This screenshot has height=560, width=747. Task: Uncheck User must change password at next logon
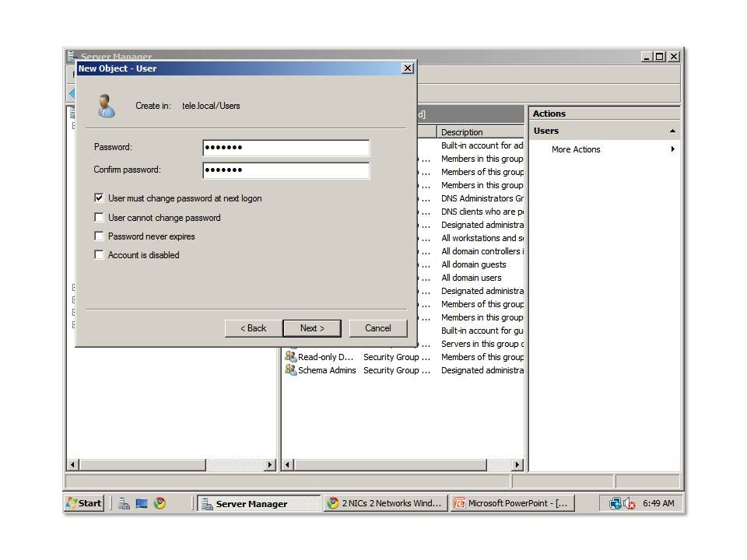(x=99, y=198)
